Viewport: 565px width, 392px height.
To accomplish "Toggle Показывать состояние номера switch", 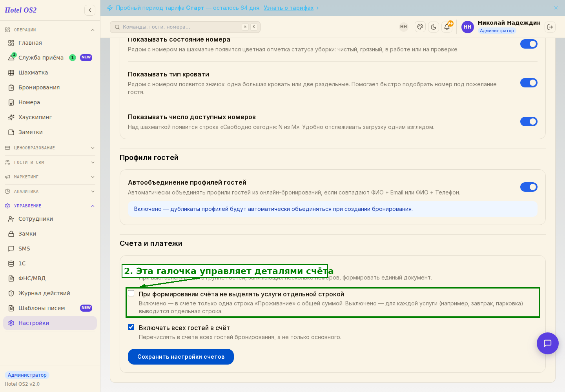I will (x=529, y=44).
